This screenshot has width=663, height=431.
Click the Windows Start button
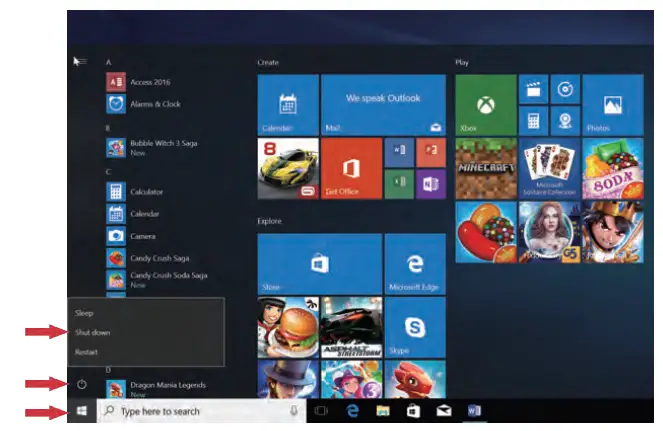[82, 411]
